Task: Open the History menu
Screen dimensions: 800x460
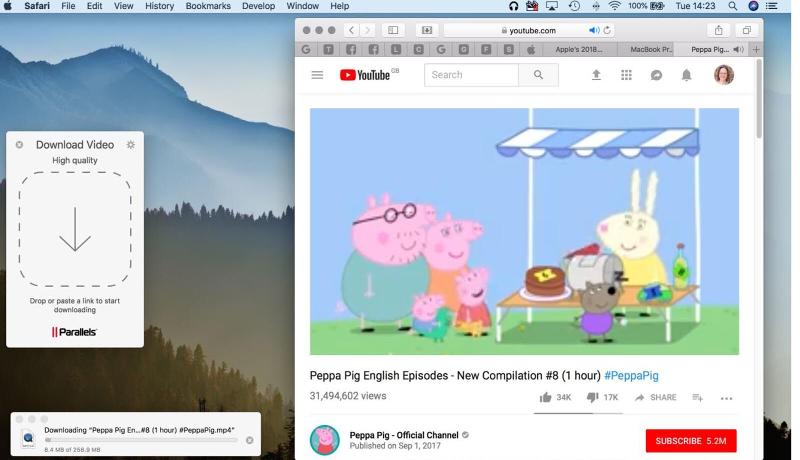Action: (x=159, y=6)
